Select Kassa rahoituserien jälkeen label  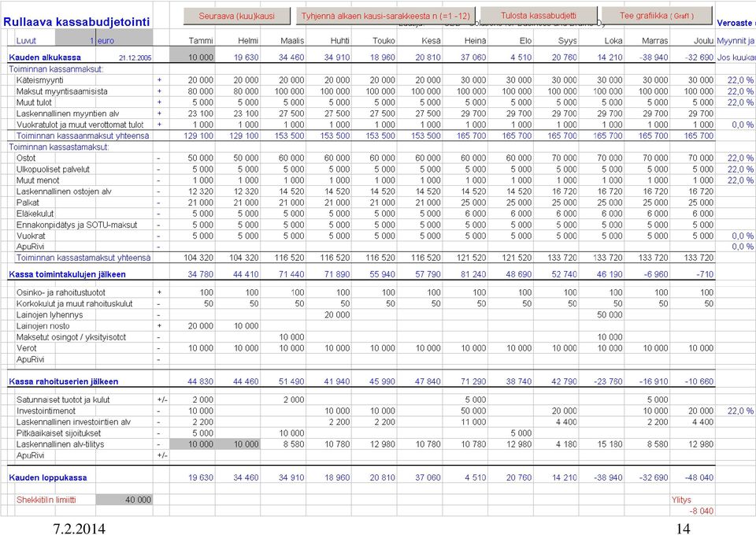pos(63,381)
